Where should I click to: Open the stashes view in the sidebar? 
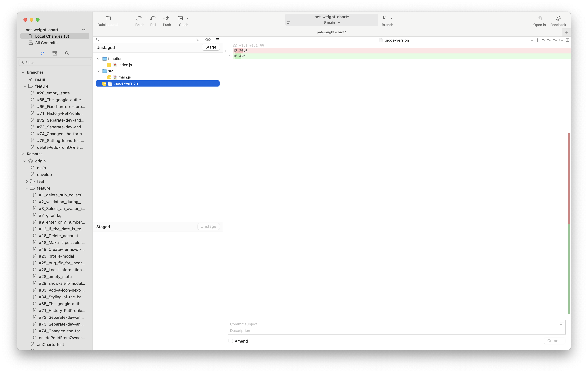[x=55, y=53]
